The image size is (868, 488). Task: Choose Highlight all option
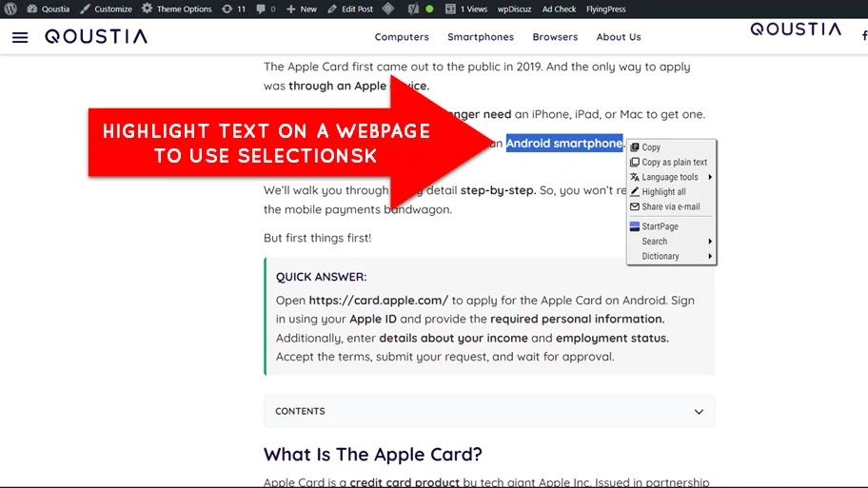coord(672,192)
